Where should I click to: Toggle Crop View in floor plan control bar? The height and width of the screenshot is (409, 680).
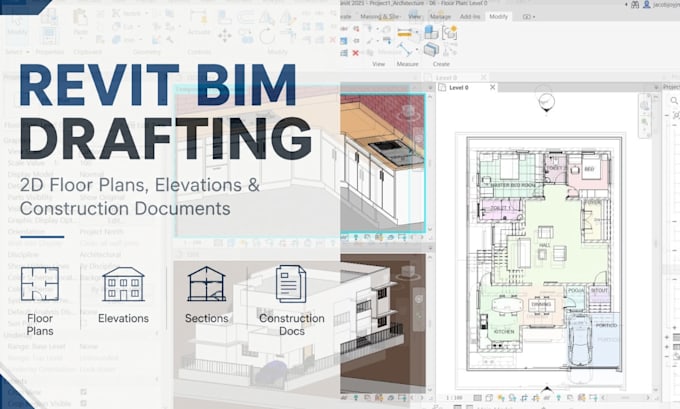point(524,398)
